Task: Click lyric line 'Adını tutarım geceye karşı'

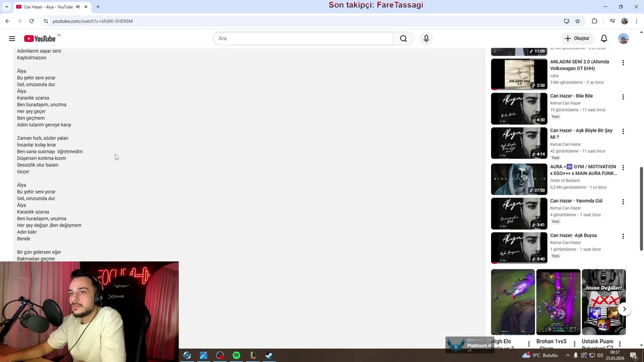Action: (x=44, y=125)
